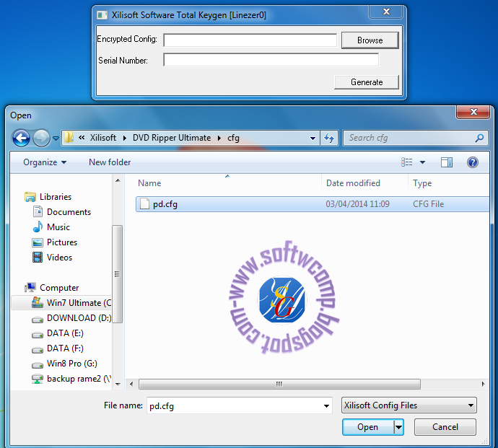
Task: Select the DATA (E:) drive
Action: point(65,333)
